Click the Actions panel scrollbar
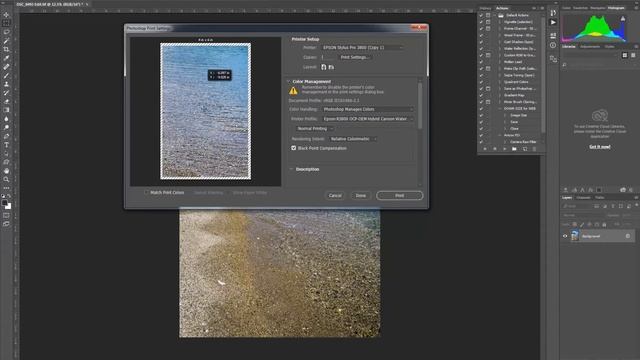Viewport: 640px width, 360px height. pos(543,75)
